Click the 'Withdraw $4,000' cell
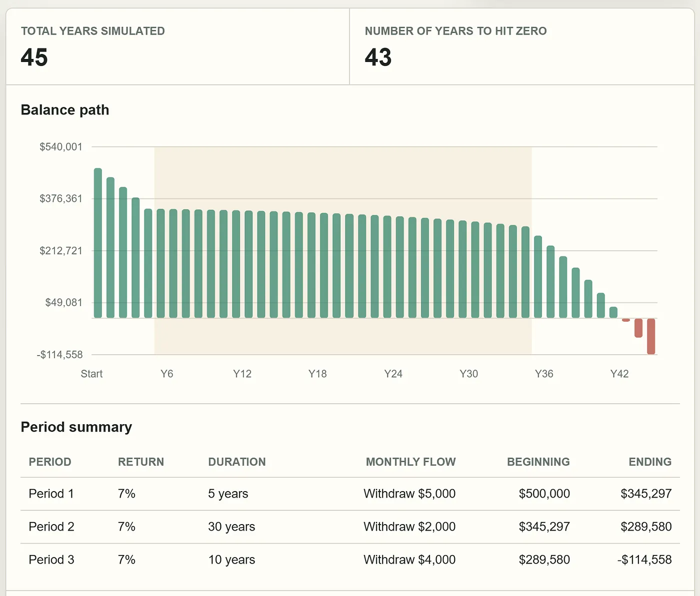This screenshot has width=700, height=596. 409,560
